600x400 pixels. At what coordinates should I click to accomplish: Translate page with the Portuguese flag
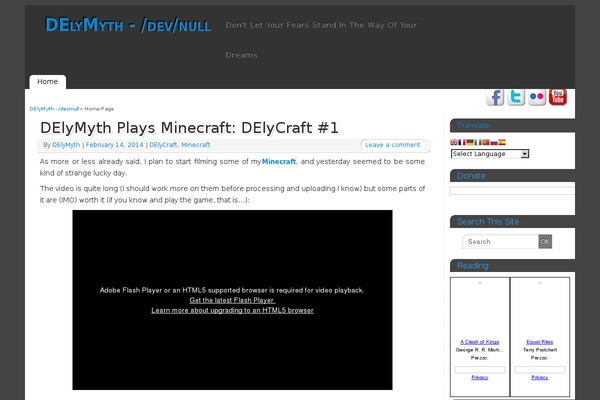pos(486,142)
